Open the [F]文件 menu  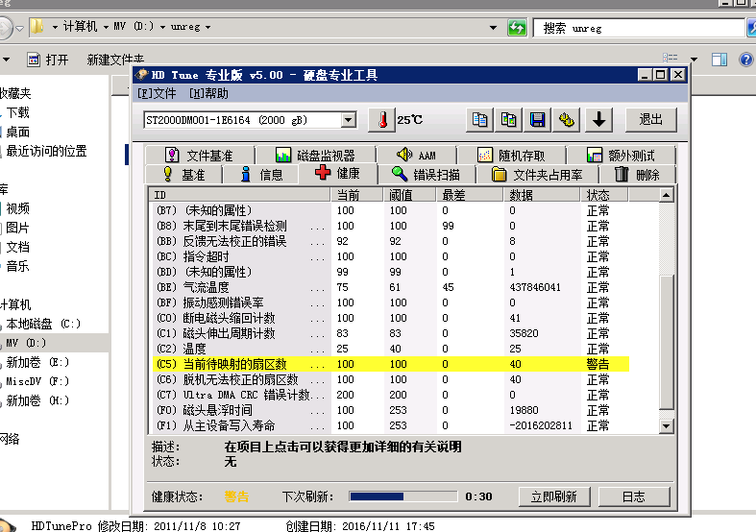(157, 93)
